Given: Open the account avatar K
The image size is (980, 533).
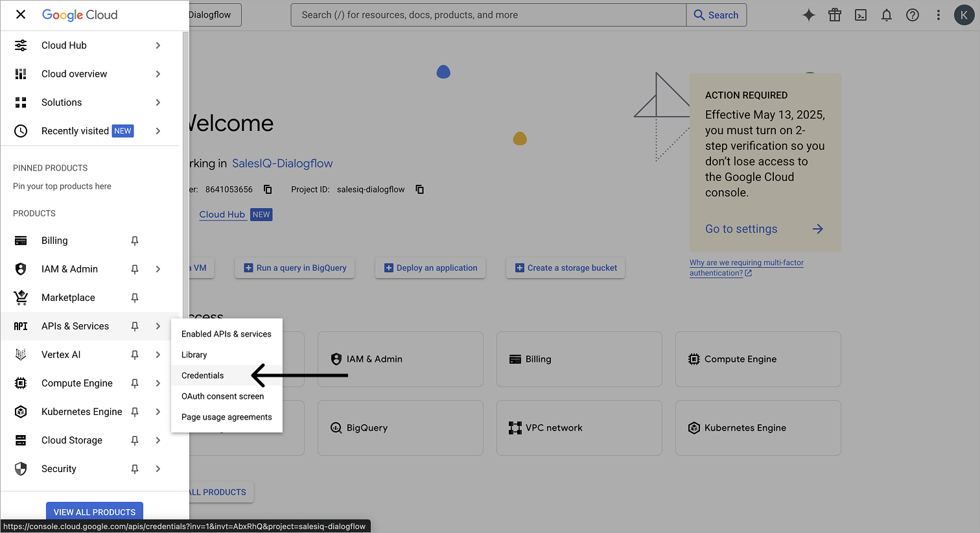Looking at the screenshot, I should [964, 15].
